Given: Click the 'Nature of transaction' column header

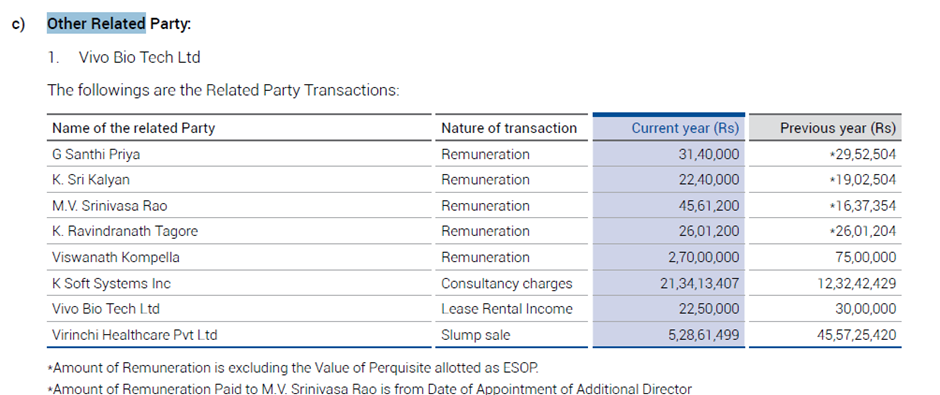Looking at the screenshot, I should point(509,128).
